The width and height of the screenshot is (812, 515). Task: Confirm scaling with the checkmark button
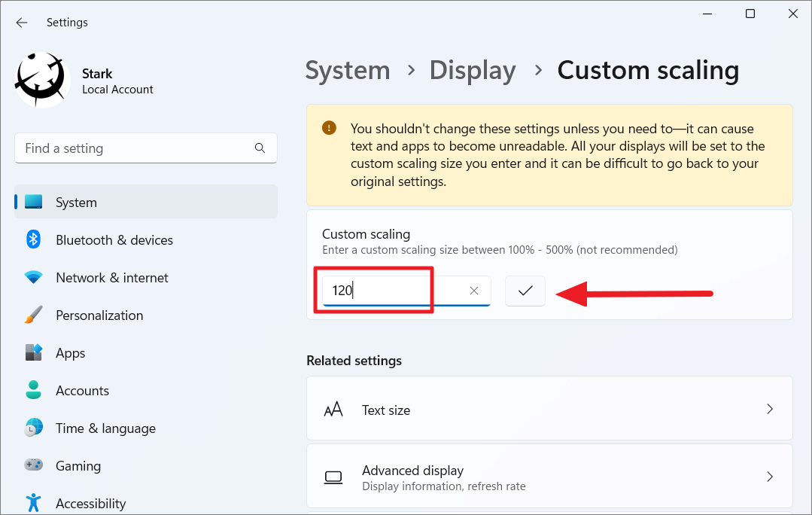[x=525, y=291]
